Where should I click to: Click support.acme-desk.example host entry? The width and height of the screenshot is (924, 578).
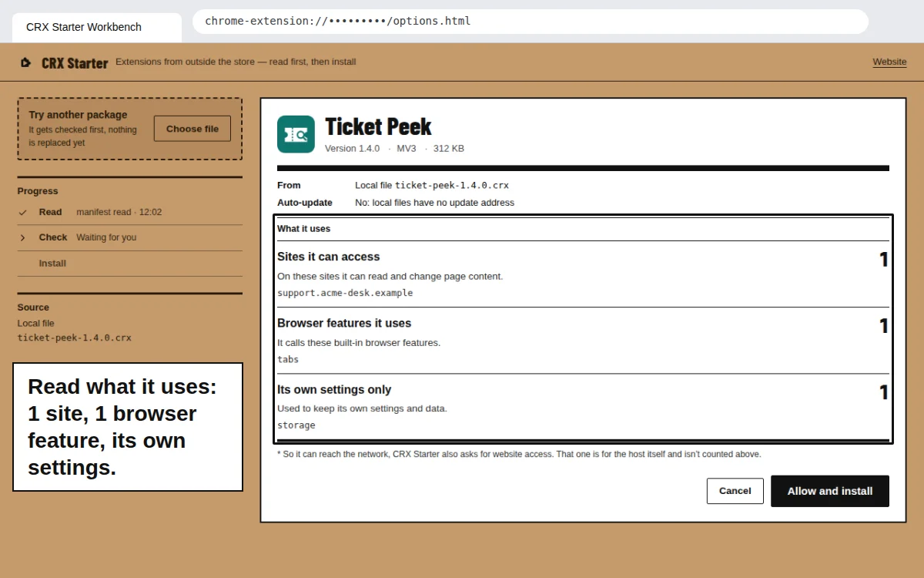[x=345, y=293]
